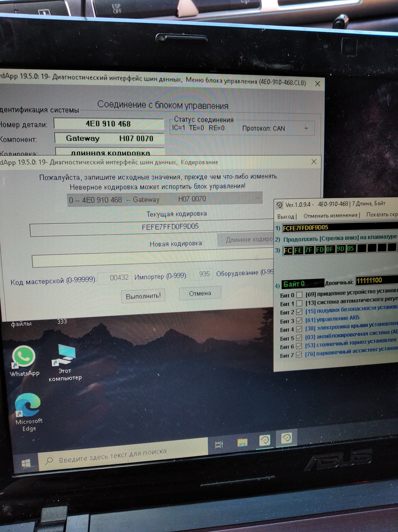Click the IC=1 TE=0 RE=0 status text
The width and height of the screenshot is (398, 532).
(x=198, y=128)
